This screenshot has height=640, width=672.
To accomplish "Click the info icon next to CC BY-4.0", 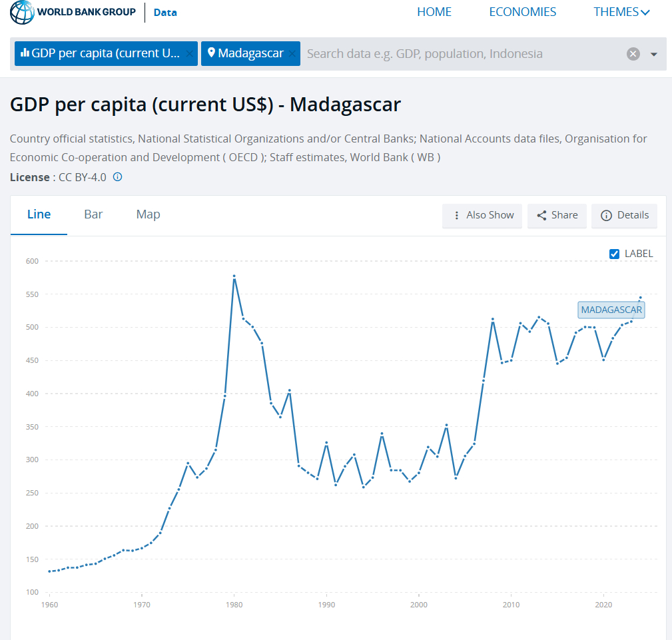I will pos(118,177).
